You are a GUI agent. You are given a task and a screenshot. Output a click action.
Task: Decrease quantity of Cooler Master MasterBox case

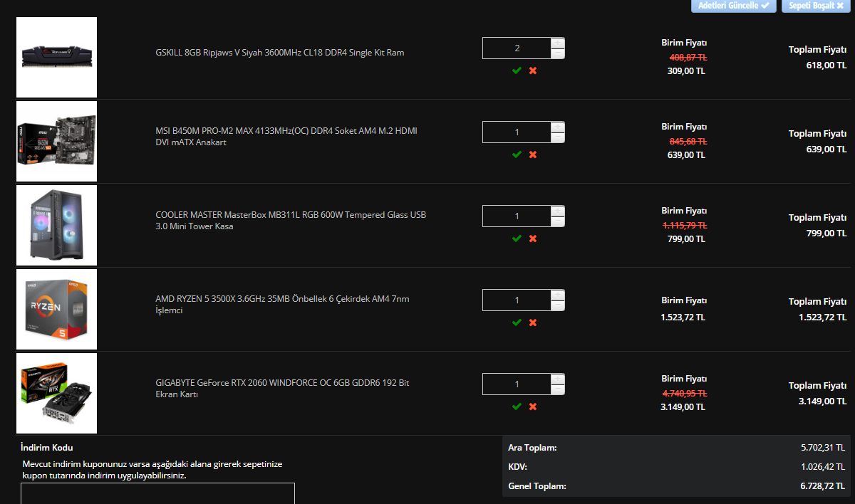point(558,221)
